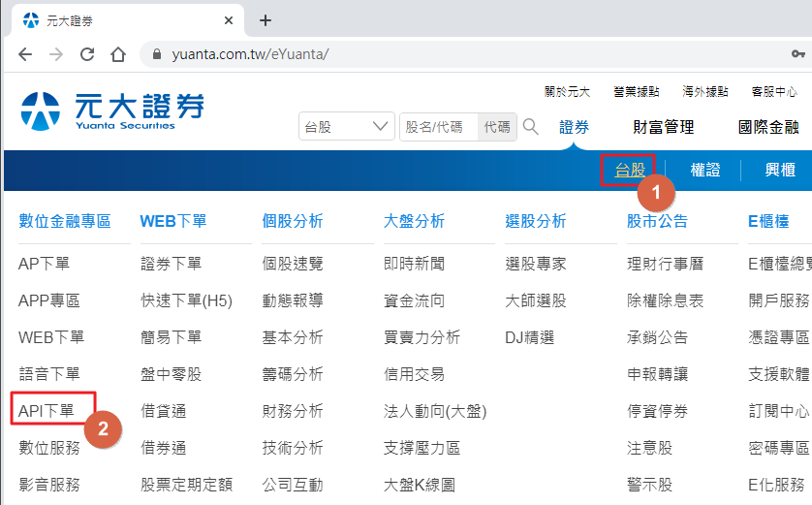Open the DJ精選 link
Screen dimensions: 812x505
530,337
